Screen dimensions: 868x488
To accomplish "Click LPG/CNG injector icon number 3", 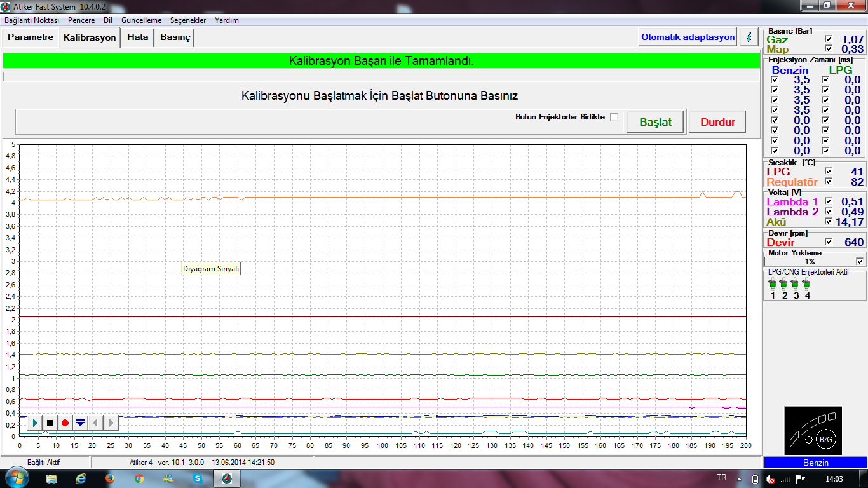I will coord(796,284).
